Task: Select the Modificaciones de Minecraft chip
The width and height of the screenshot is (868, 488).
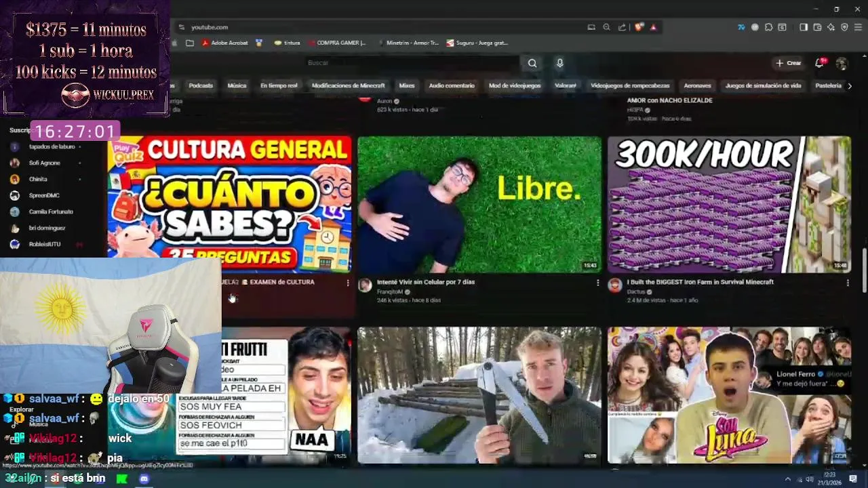Action: 348,85
